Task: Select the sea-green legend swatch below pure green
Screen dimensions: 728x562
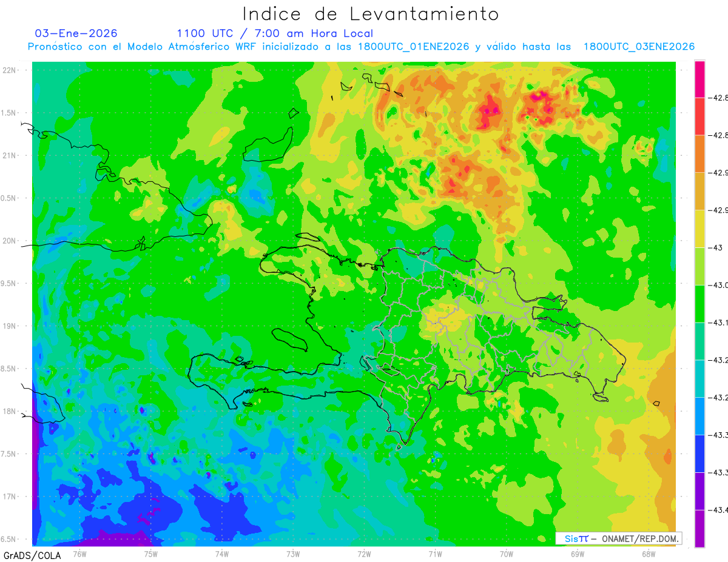Action: click(x=699, y=341)
